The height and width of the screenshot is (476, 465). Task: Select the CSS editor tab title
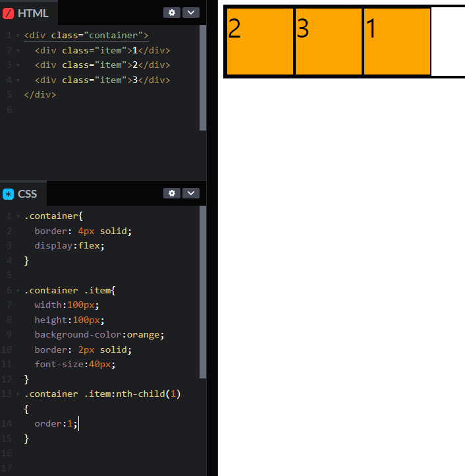click(x=27, y=194)
